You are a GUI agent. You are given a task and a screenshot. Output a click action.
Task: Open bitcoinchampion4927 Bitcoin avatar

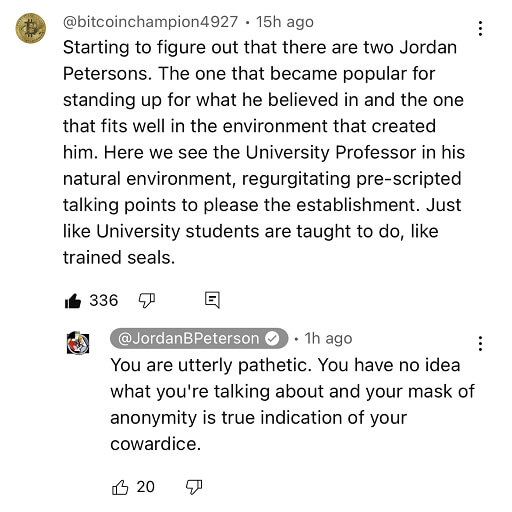31,28
